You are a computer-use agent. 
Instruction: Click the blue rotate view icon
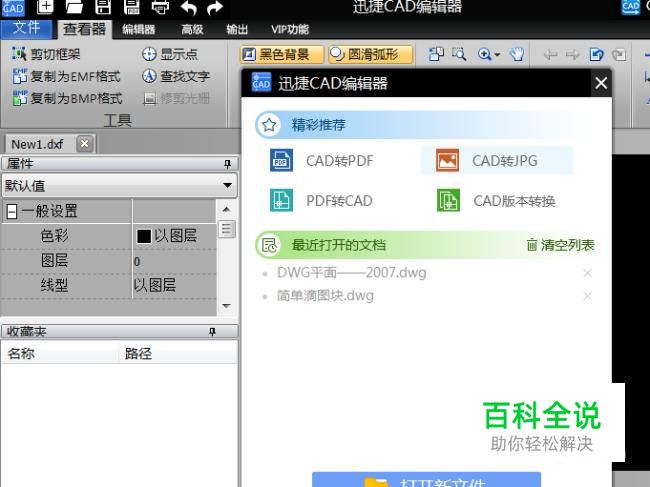pos(596,54)
